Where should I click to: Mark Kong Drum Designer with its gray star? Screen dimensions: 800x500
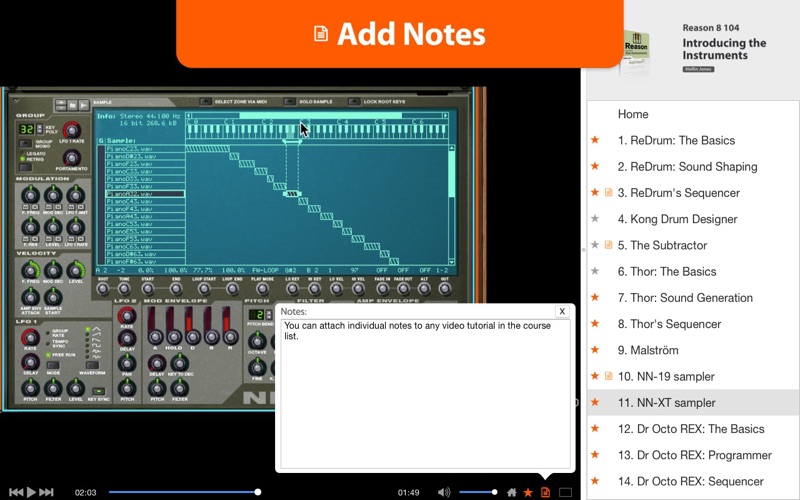click(x=595, y=218)
